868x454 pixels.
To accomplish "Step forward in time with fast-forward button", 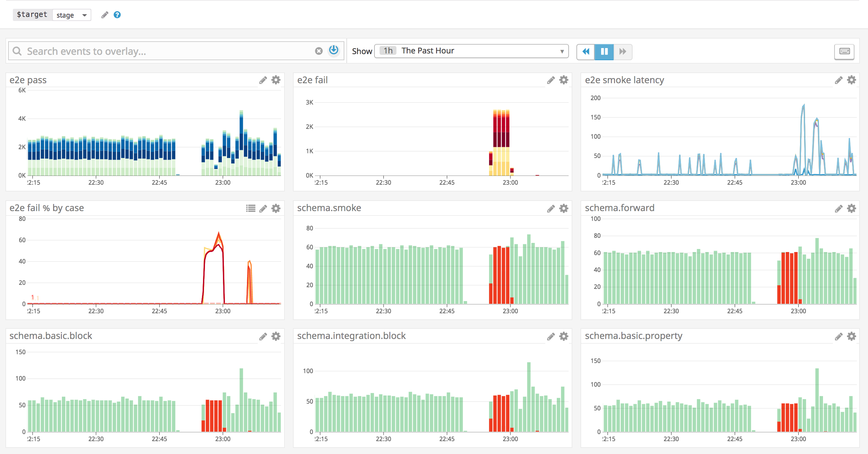I will (622, 51).
